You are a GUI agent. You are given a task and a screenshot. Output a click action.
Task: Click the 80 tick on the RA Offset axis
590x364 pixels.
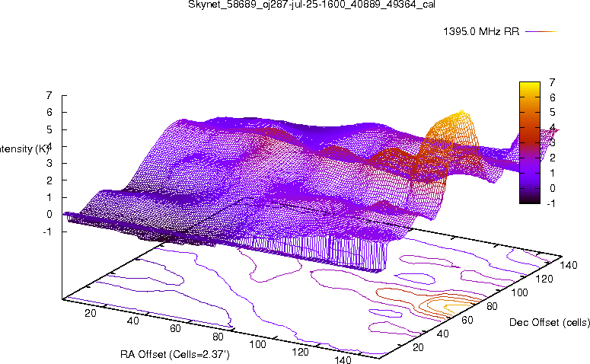click(x=218, y=337)
